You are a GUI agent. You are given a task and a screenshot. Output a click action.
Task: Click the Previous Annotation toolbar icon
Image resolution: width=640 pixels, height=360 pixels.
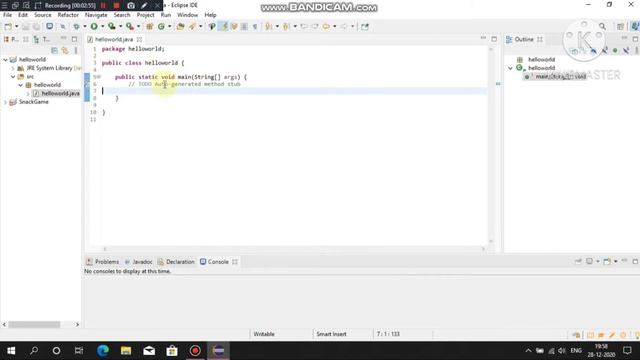286,27
